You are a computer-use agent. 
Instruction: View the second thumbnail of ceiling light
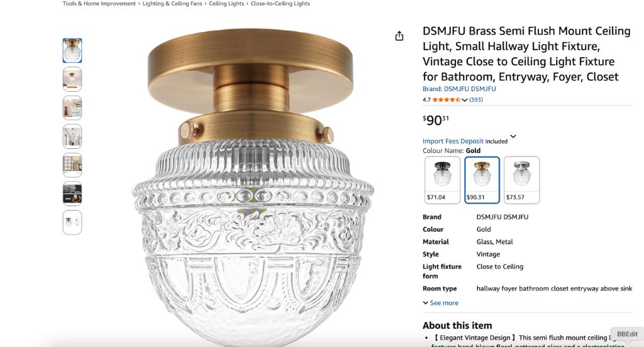(x=72, y=79)
